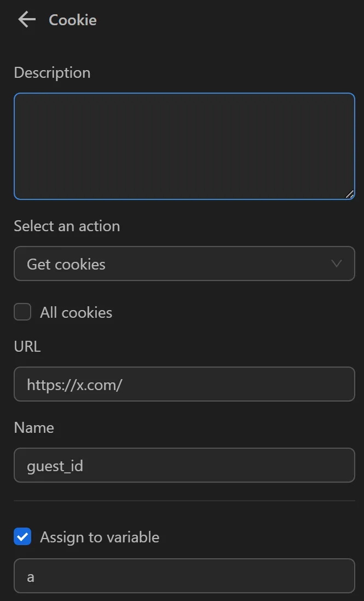Click the All cookies label text
The height and width of the screenshot is (601, 364).
pos(76,312)
